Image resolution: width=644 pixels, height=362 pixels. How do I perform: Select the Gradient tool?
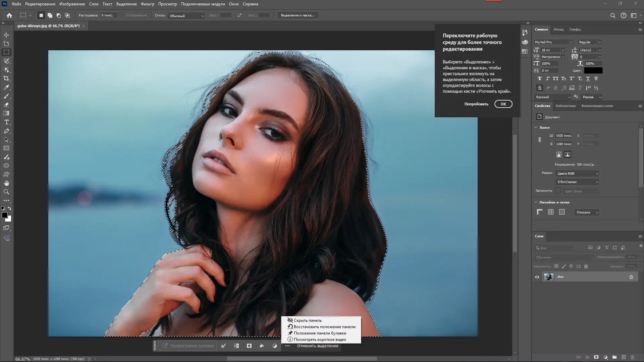[6, 113]
